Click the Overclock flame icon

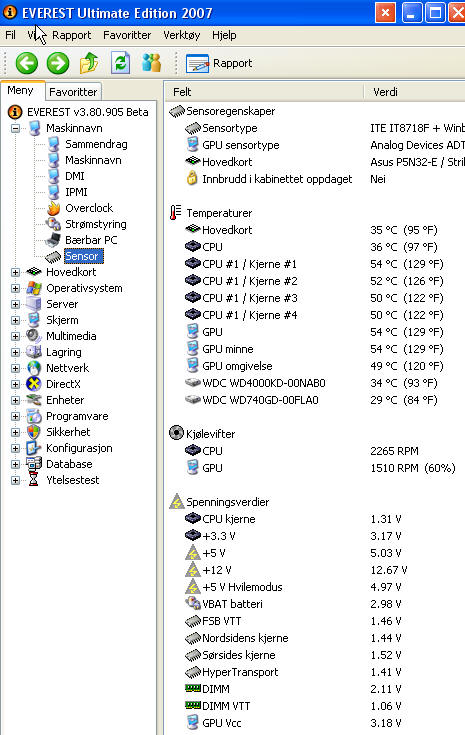click(x=54, y=208)
